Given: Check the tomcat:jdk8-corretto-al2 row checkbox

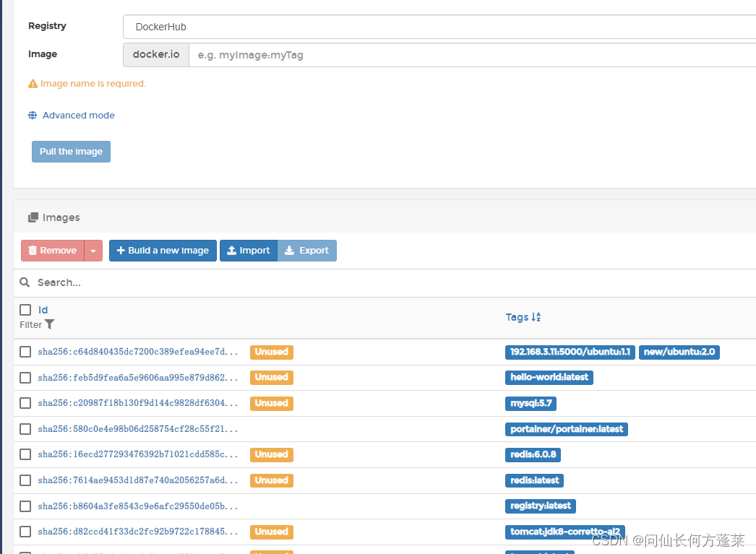Looking at the screenshot, I should (25, 532).
